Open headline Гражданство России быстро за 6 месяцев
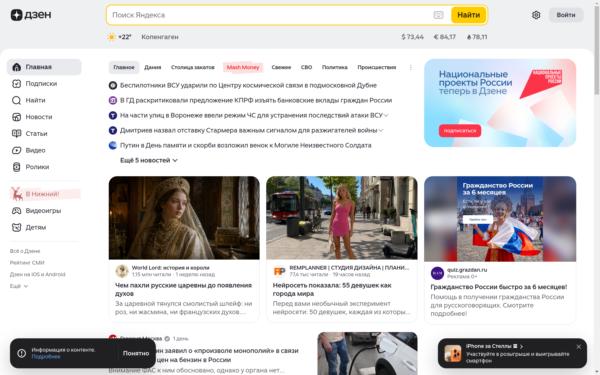The image size is (600, 375). click(499, 287)
